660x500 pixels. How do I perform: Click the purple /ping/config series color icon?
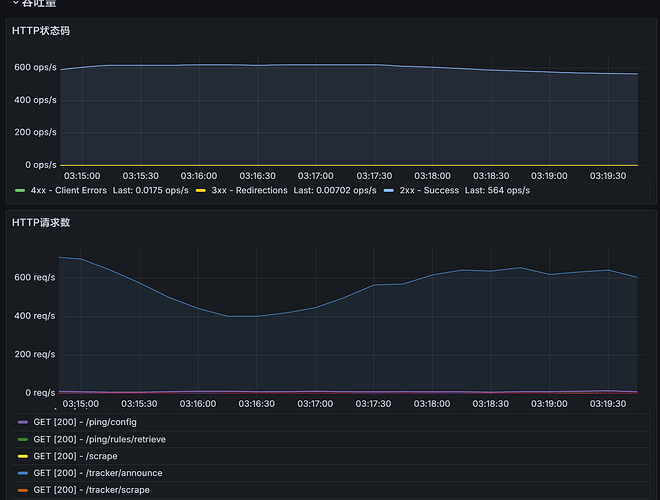(x=23, y=422)
